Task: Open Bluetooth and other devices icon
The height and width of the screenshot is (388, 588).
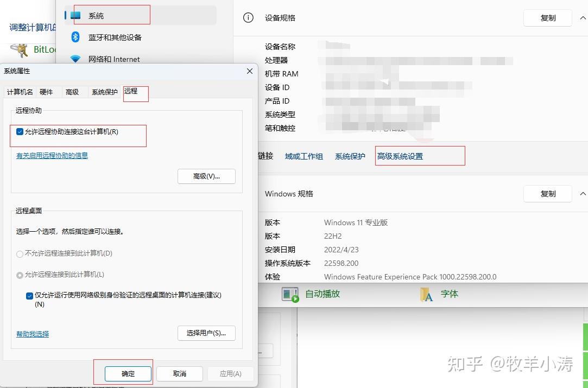Action: pos(75,37)
